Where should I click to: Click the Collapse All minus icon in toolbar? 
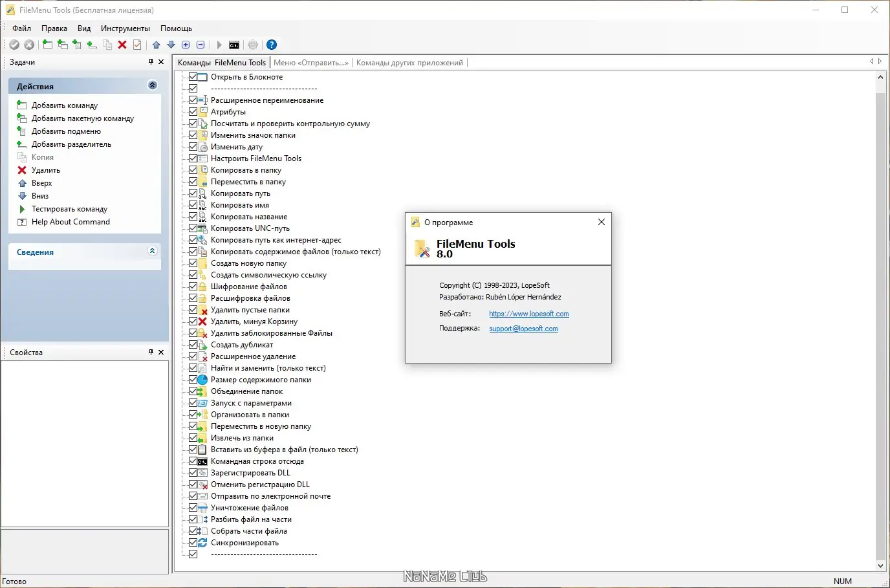click(201, 45)
